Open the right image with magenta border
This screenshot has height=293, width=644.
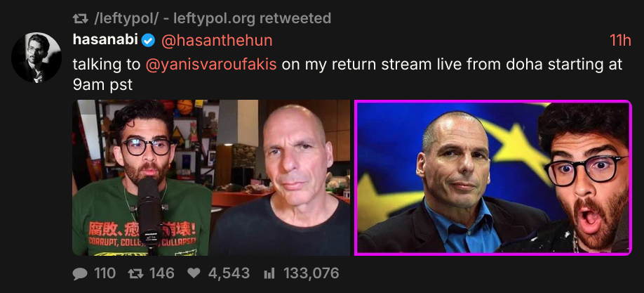(x=493, y=178)
